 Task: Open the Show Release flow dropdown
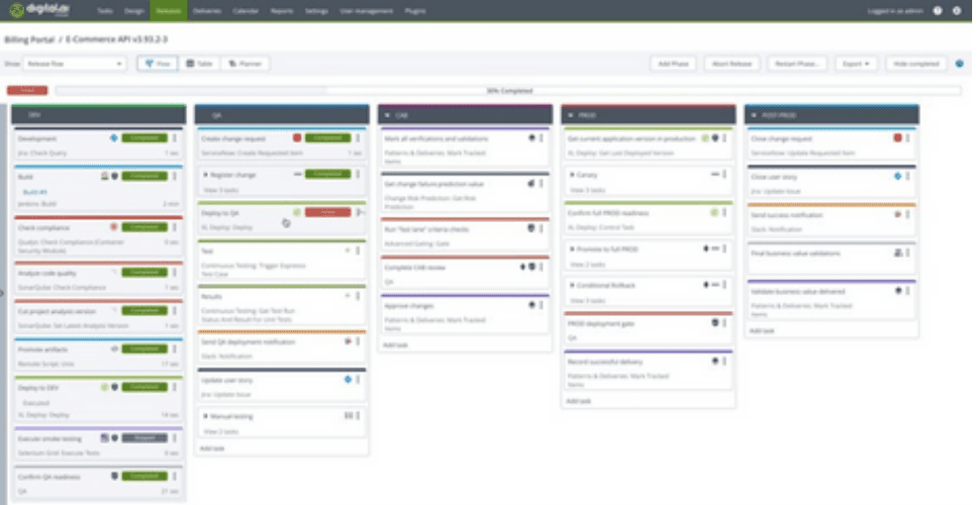point(74,63)
